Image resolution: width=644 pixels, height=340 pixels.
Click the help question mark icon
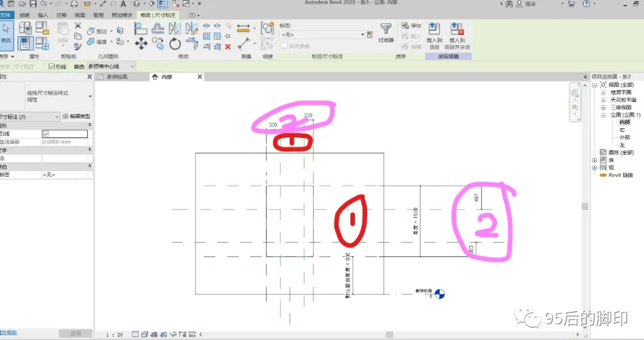586,4
